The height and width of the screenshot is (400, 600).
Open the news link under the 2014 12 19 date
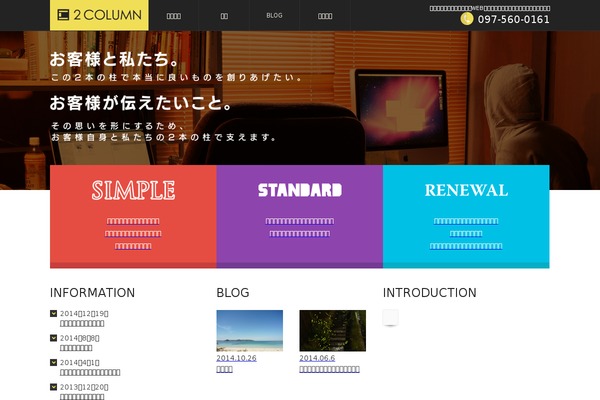[x=82, y=323]
